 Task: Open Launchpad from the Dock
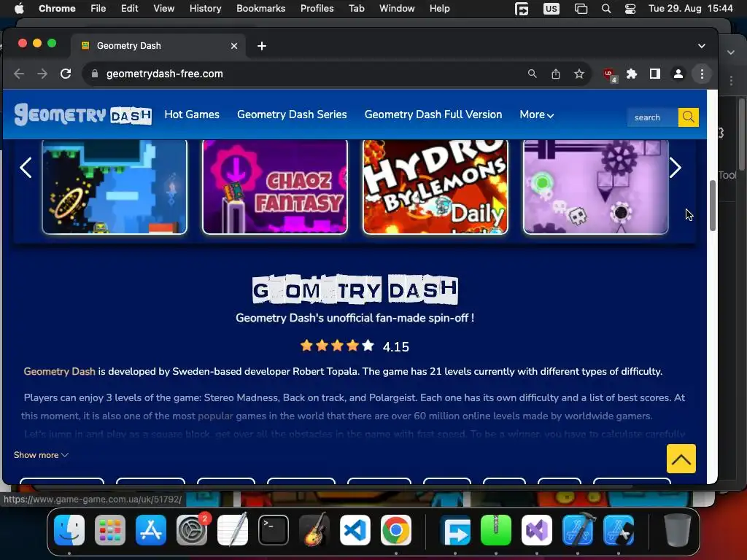(110, 530)
